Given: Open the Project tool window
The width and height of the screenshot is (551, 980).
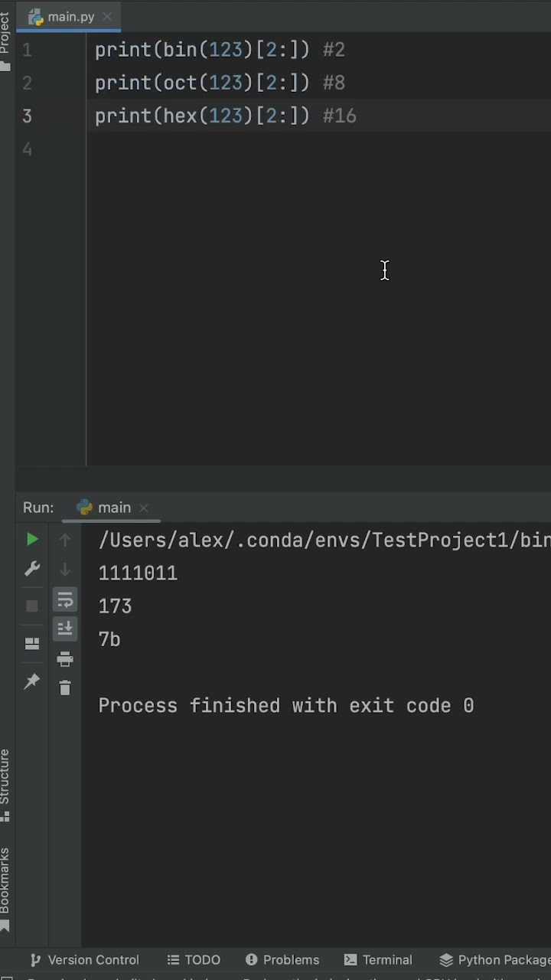Looking at the screenshot, I should click(6, 40).
